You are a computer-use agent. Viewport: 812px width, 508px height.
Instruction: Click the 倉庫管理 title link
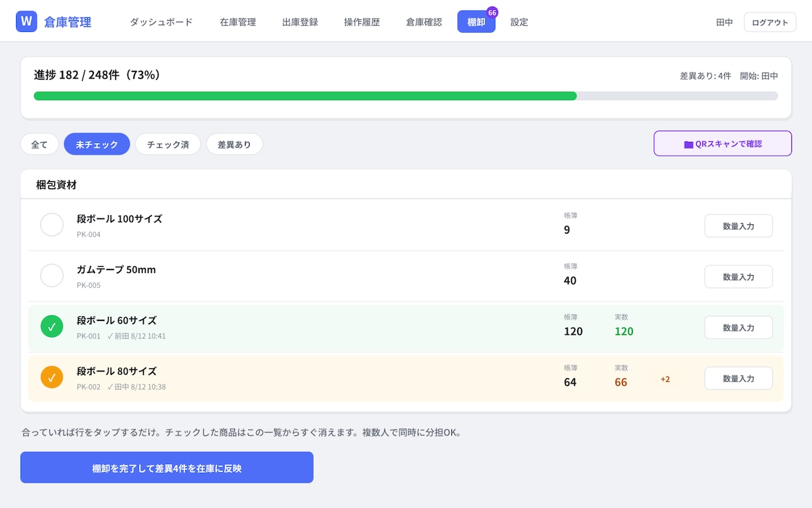[68, 22]
